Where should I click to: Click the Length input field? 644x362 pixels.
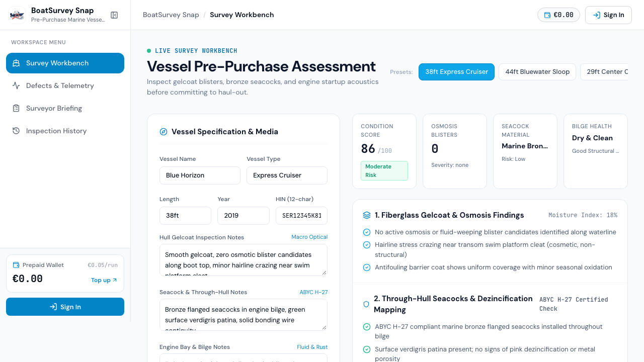(x=185, y=216)
